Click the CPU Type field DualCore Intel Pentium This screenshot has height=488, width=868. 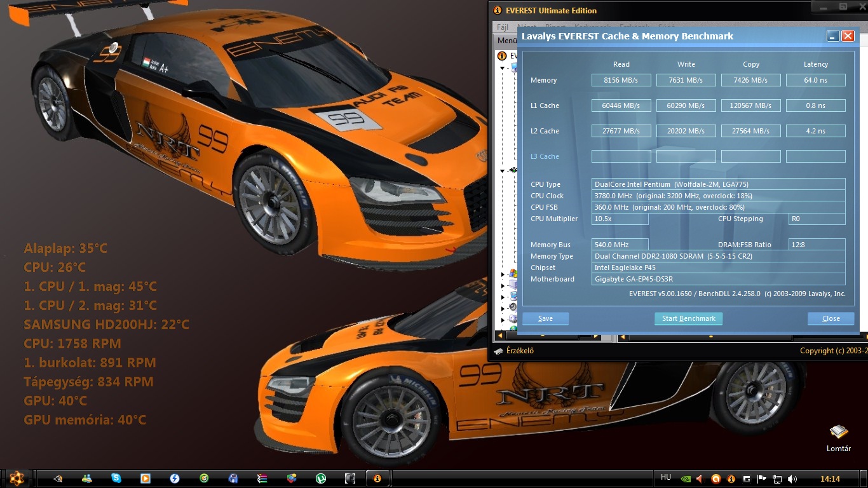719,184
